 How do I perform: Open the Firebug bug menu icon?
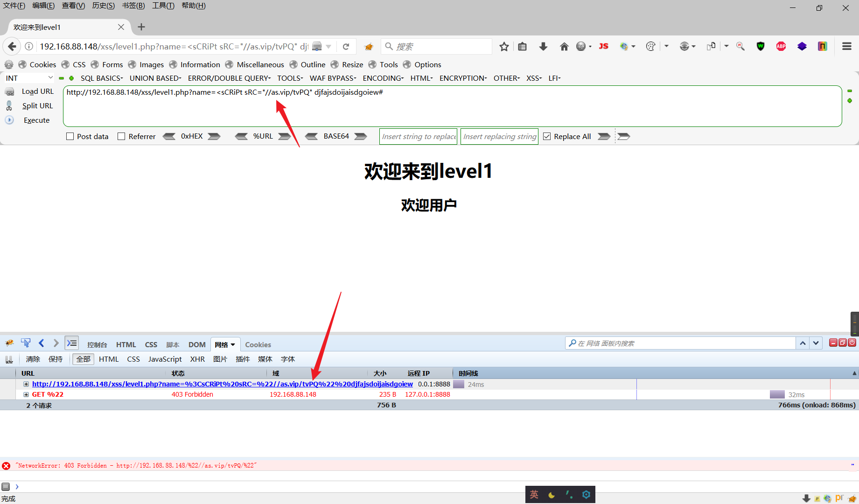(x=9, y=343)
